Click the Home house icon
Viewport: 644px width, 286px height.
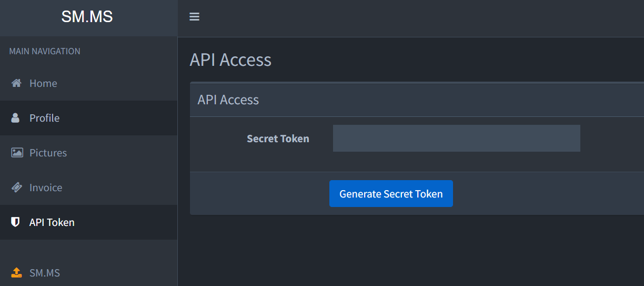(16, 83)
